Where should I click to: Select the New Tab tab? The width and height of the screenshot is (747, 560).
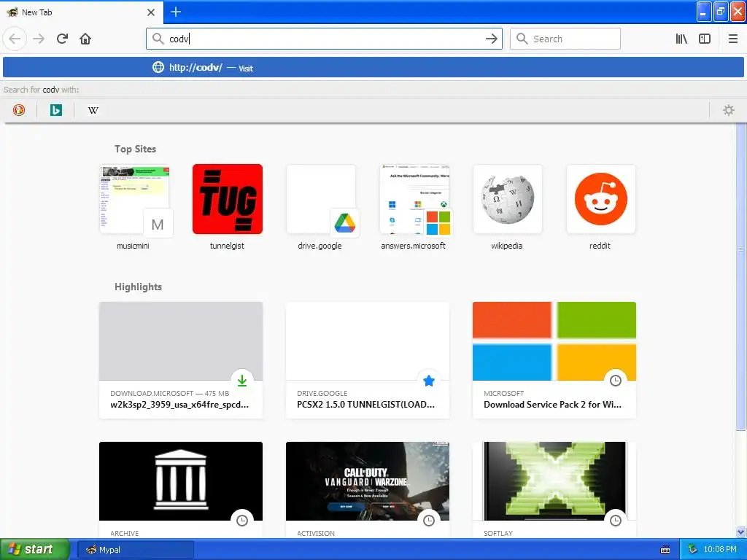(x=81, y=12)
